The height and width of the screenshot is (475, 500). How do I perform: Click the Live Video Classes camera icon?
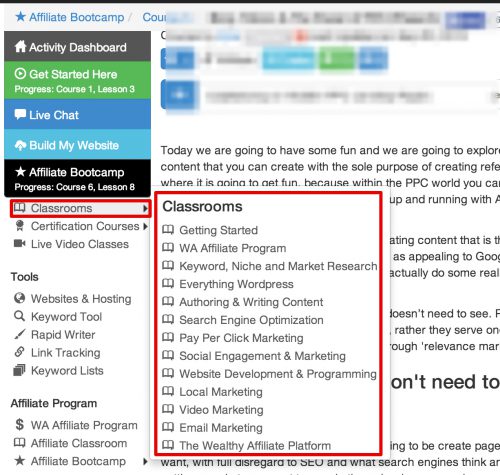click(x=19, y=244)
